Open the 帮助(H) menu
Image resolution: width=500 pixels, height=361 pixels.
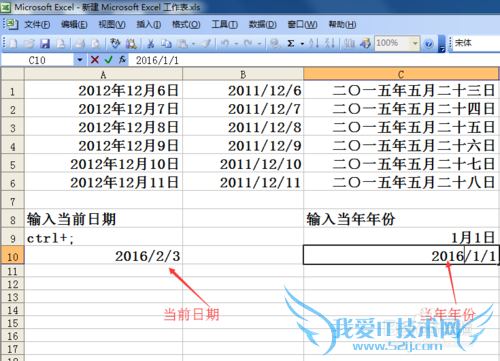click(342, 24)
